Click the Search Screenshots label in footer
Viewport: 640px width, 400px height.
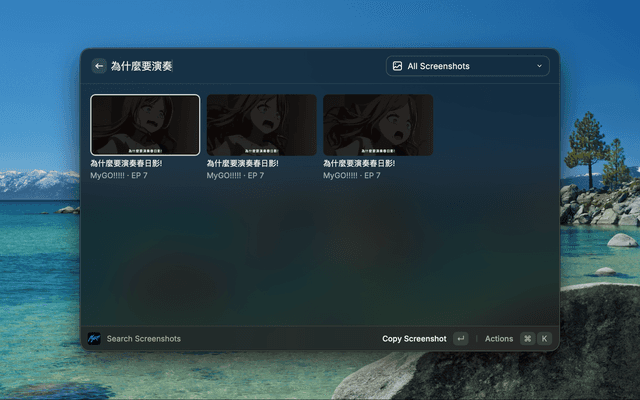144,339
